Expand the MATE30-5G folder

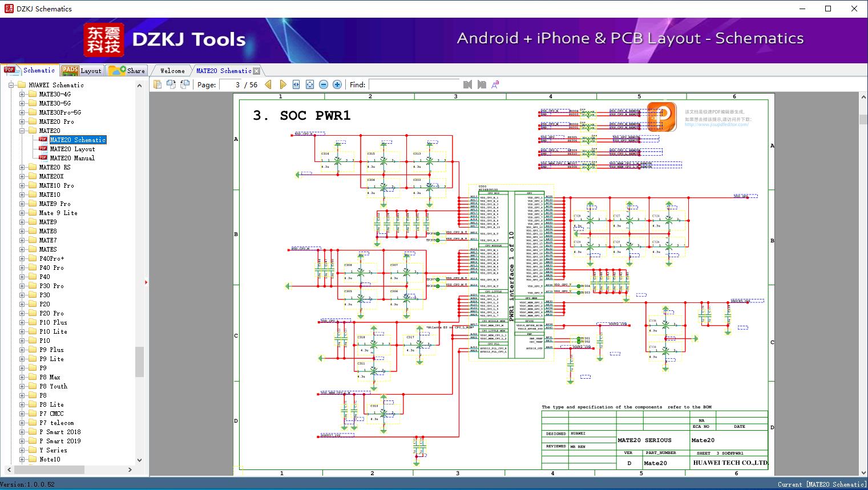[x=22, y=103]
